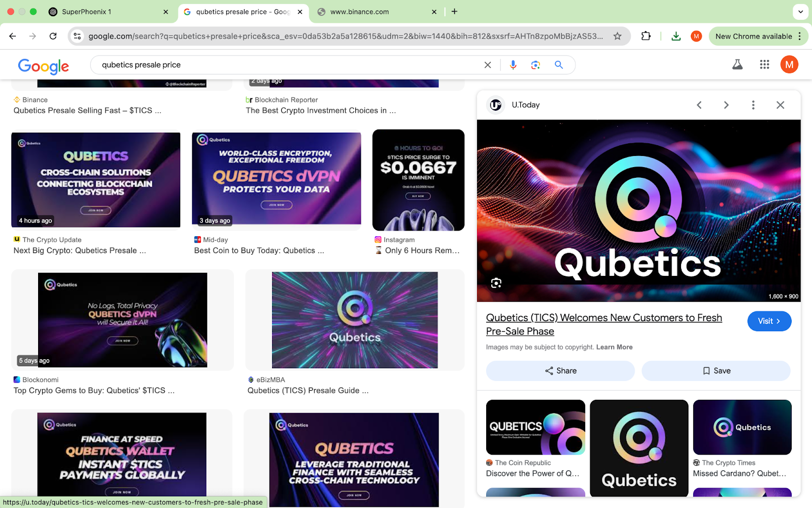Close the image preview panel
Viewport: 812px width, 508px height.
click(x=781, y=105)
